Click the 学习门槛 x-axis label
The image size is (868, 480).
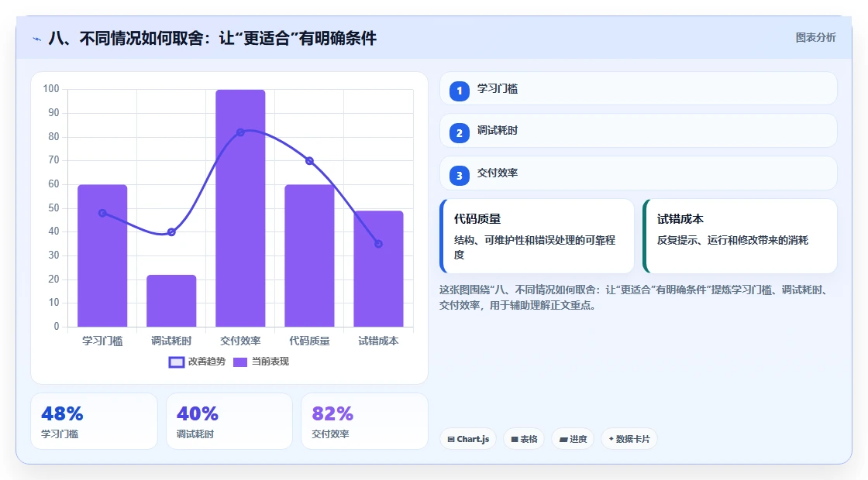pyautogui.click(x=102, y=341)
